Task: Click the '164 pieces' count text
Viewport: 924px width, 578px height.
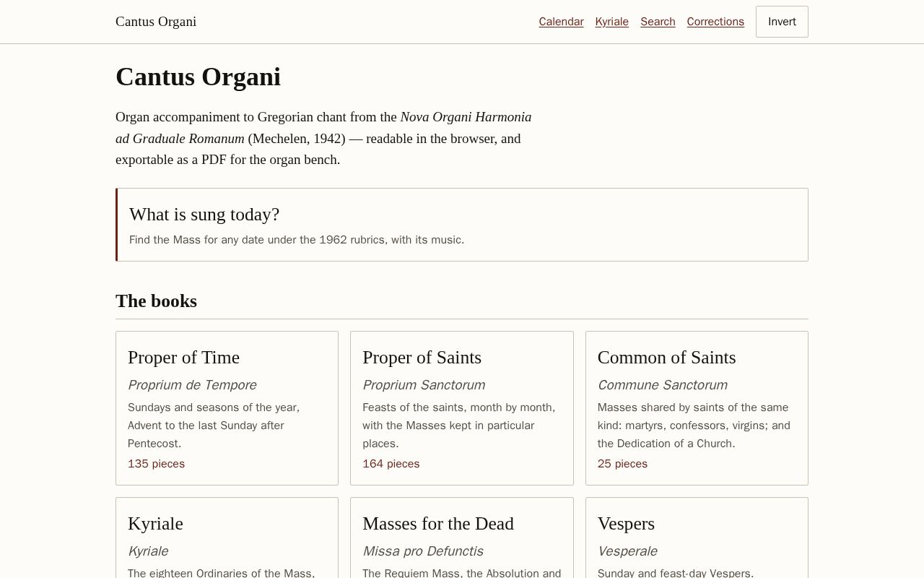Action: click(x=391, y=464)
